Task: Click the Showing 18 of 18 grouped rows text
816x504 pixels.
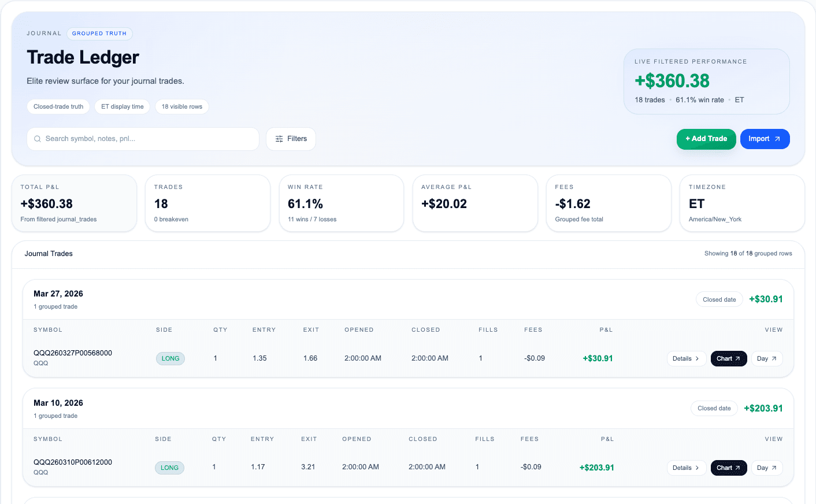Action: click(x=748, y=254)
